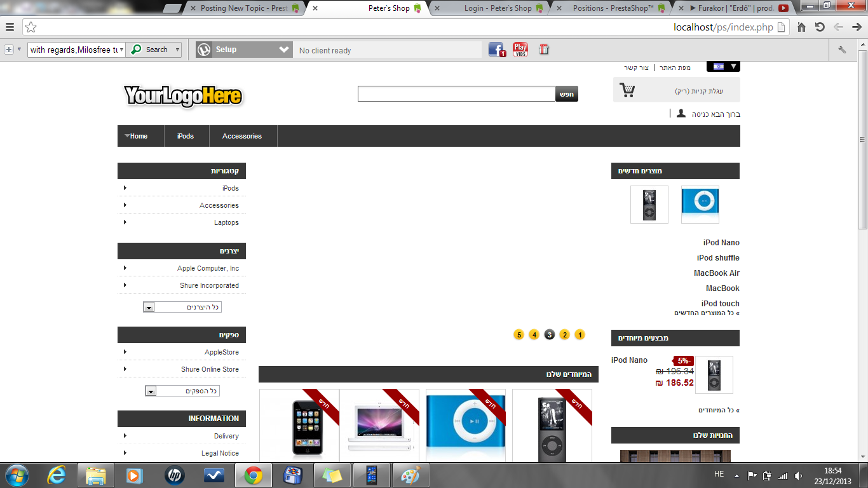Viewport: 868px width, 488px height.
Task: Click the HE language indicator in taskbar
Action: tap(719, 475)
